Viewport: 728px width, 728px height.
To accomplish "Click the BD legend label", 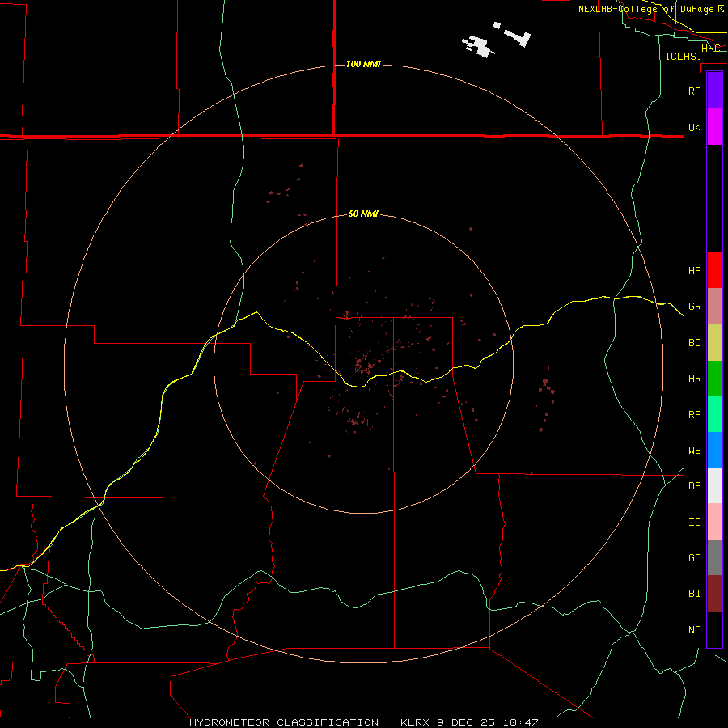I will click(x=694, y=343).
